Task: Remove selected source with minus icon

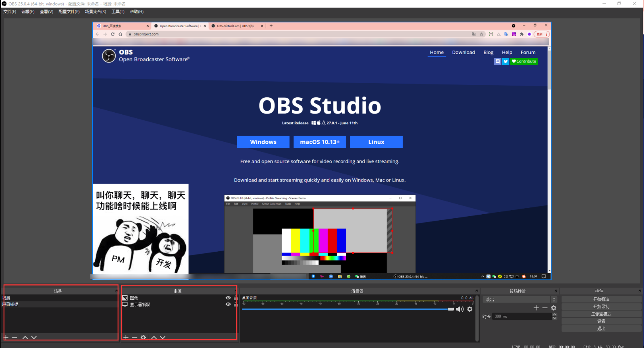Action: (135, 337)
